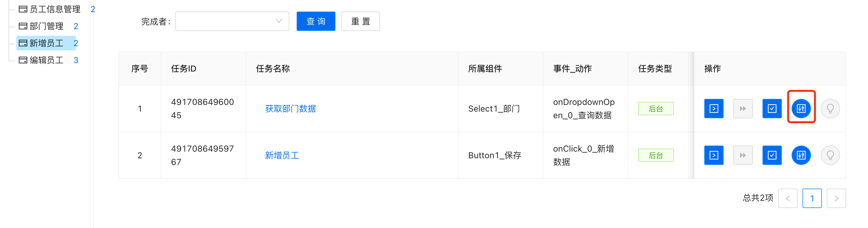This screenshot has width=868, height=228.
Task: Click checkmark icon for 获取部门数据 task
Action: pyautogui.click(x=772, y=109)
